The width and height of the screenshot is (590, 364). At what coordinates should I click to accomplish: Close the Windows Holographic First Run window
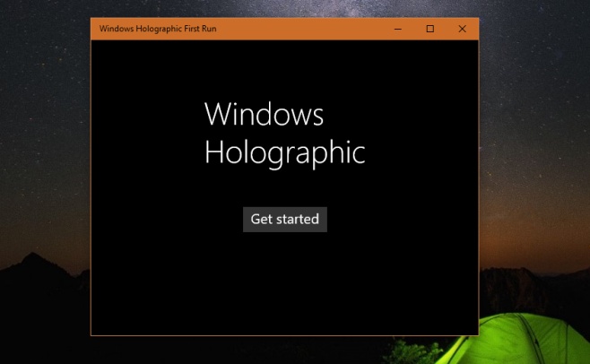coord(462,29)
